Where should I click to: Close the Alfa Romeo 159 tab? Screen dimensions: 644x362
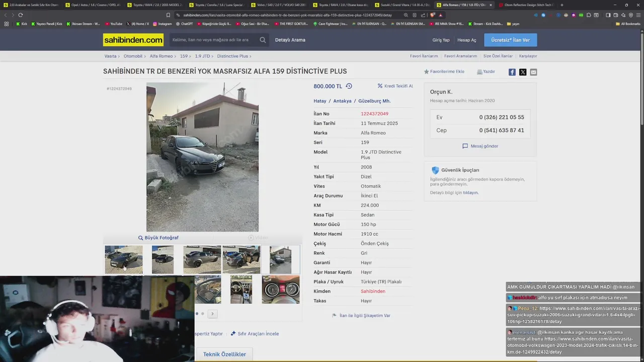(x=491, y=5)
